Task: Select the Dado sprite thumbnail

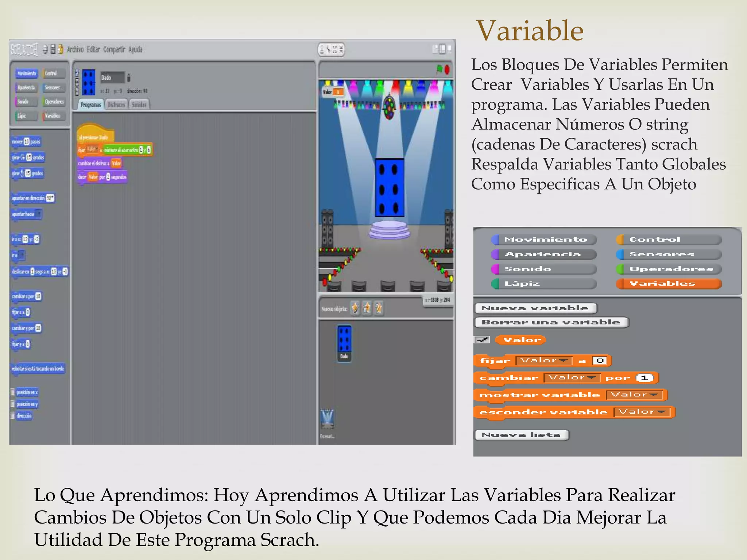Action: pos(344,343)
